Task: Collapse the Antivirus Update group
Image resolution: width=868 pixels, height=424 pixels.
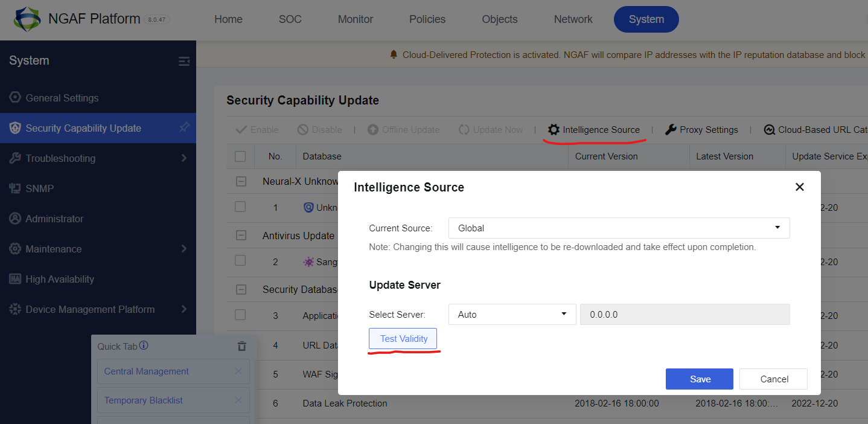Action: (241, 236)
